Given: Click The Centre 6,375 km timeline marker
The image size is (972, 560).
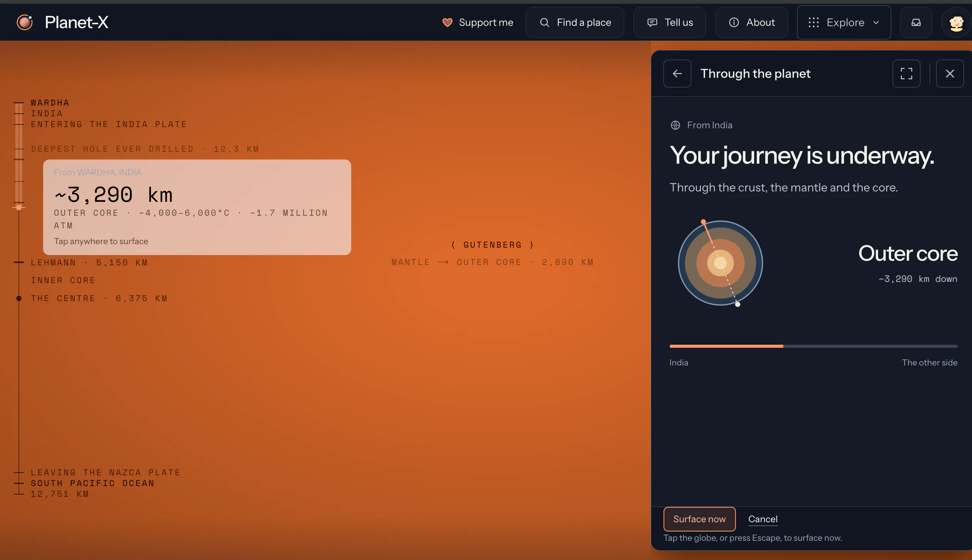Looking at the screenshot, I should [x=19, y=298].
